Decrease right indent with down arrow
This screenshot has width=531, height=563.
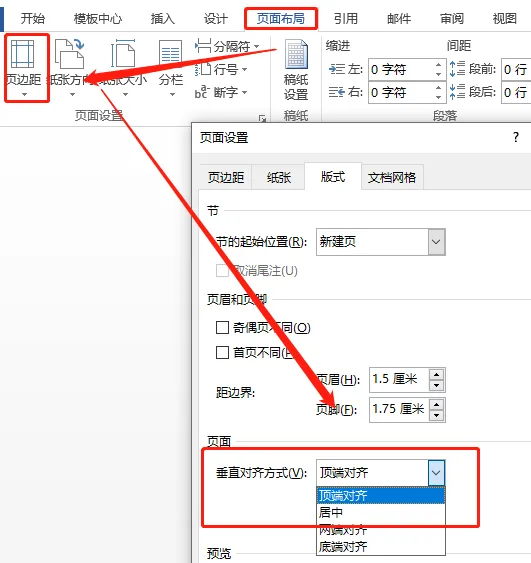[438, 97]
